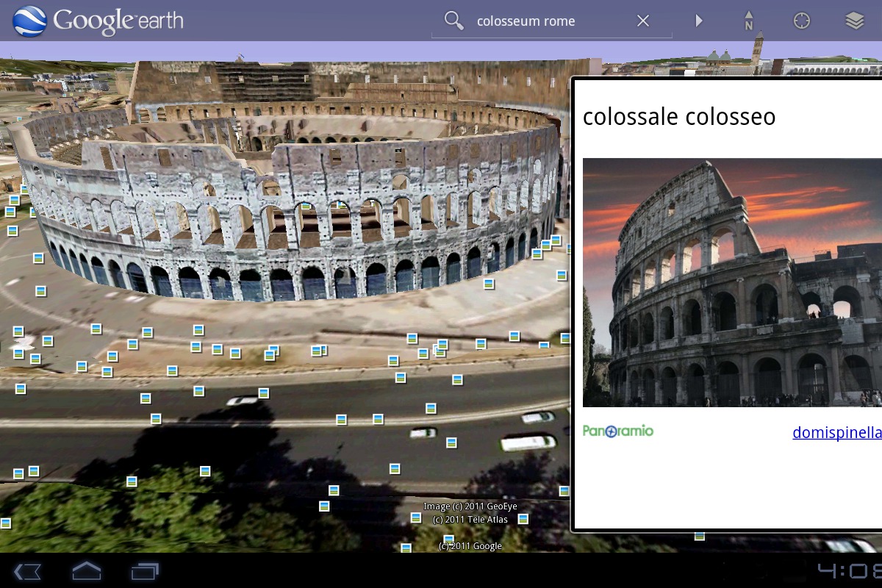Center map on my location
This screenshot has height=588, width=882.
(x=801, y=21)
